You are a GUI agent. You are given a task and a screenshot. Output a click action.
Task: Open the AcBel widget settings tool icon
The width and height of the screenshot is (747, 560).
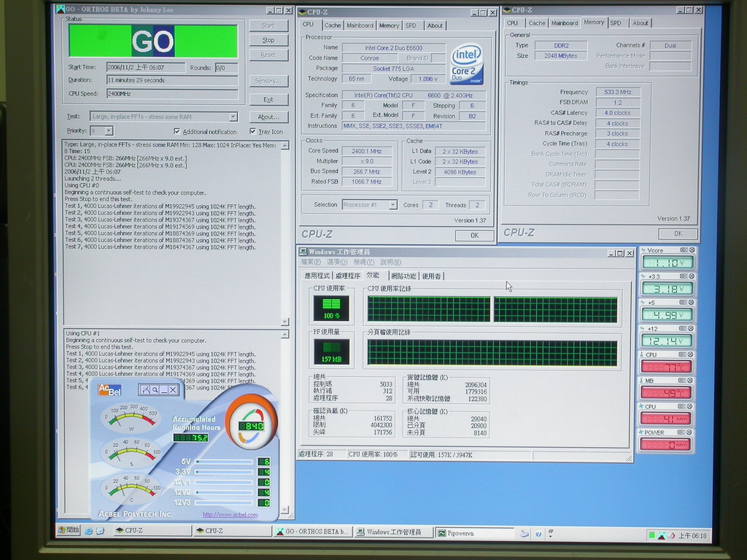tap(145, 389)
